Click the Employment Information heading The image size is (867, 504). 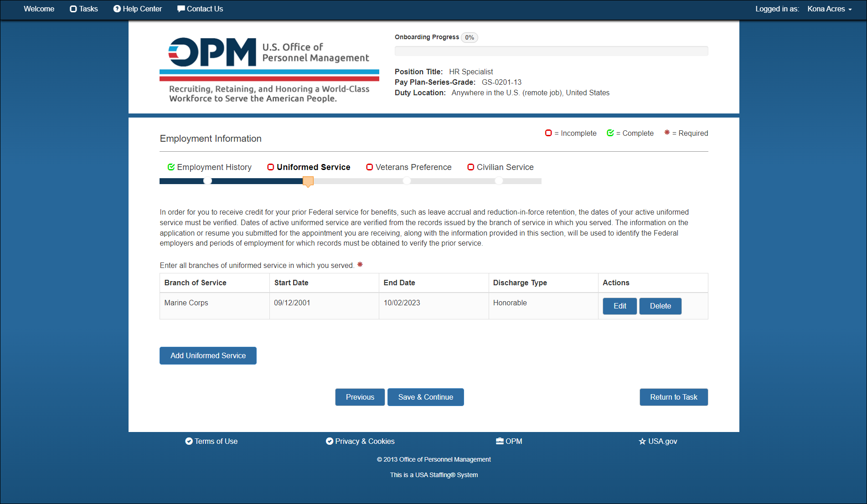pyautogui.click(x=211, y=139)
